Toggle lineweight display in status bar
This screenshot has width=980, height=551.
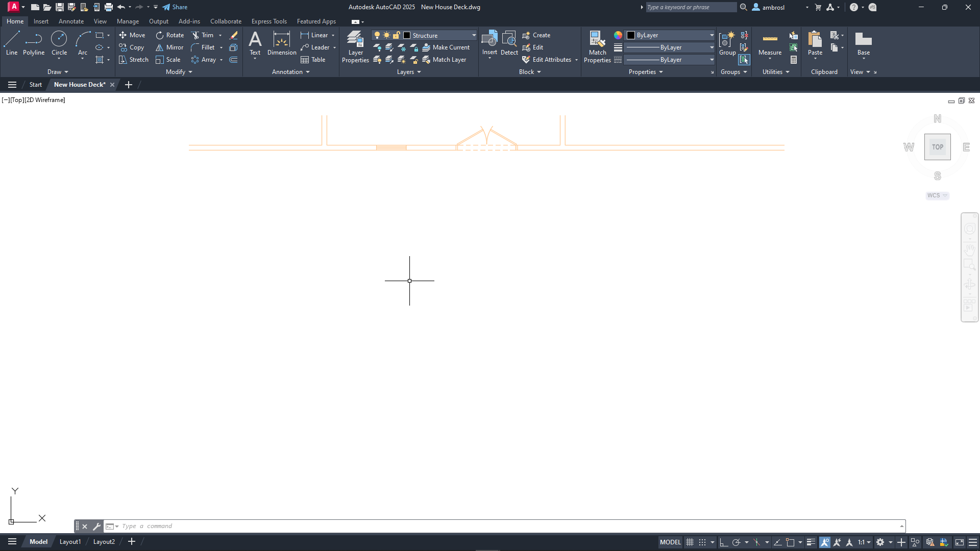tap(811, 542)
